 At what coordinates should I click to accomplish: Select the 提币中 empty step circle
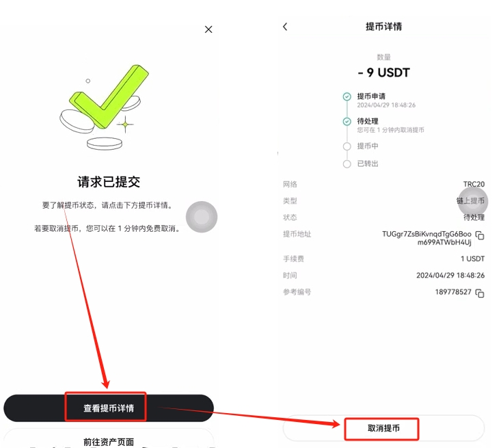pos(347,146)
